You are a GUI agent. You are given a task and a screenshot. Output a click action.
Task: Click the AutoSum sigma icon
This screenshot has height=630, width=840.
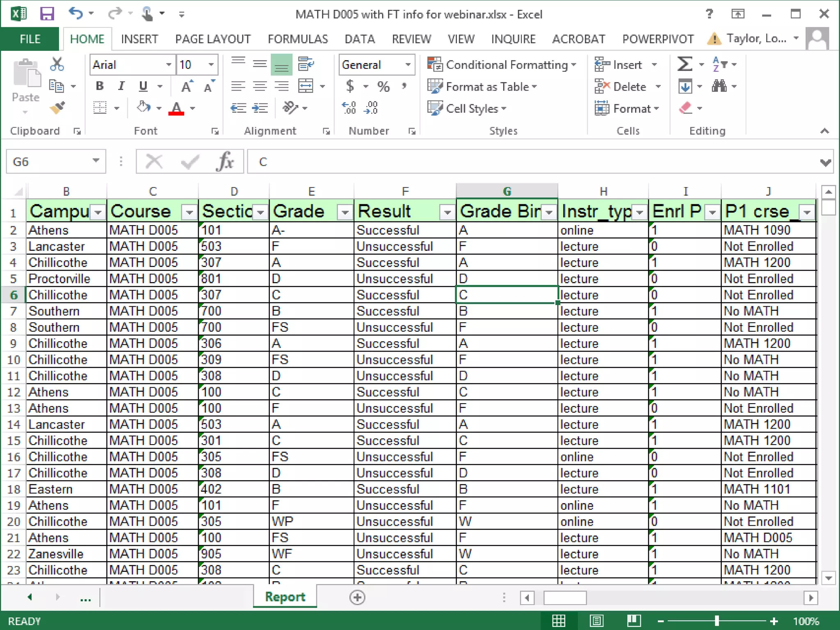point(685,64)
